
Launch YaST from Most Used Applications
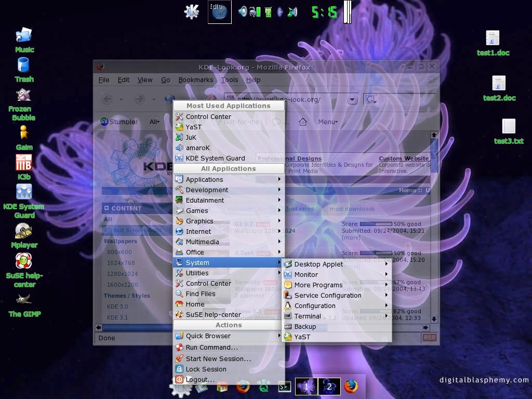tap(229, 127)
